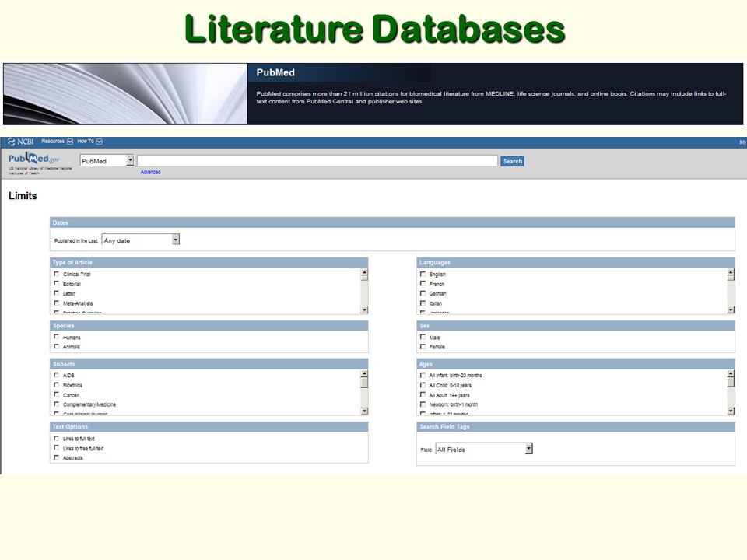747x560 pixels.
Task: Click Languages list scroll-up arrow
Action: (731, 273)
